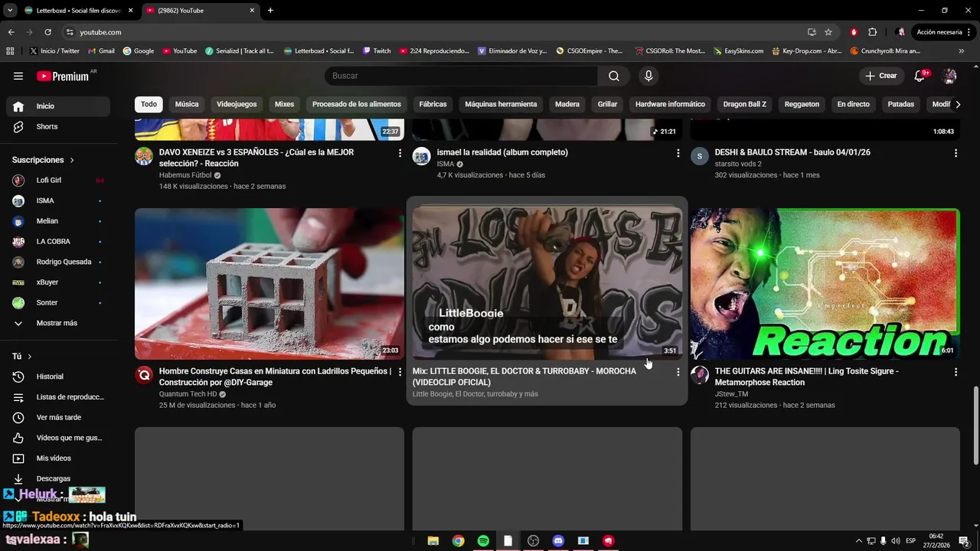The height and width of the screenshot is (551, 980).
Task: Select the Música filter chip
Action: 187,104
